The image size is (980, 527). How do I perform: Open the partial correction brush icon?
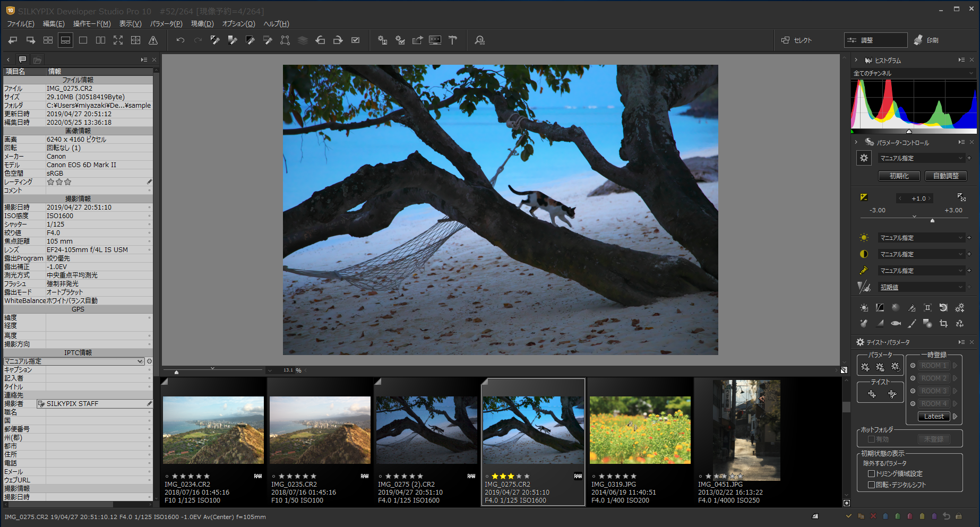coord(912,323)
